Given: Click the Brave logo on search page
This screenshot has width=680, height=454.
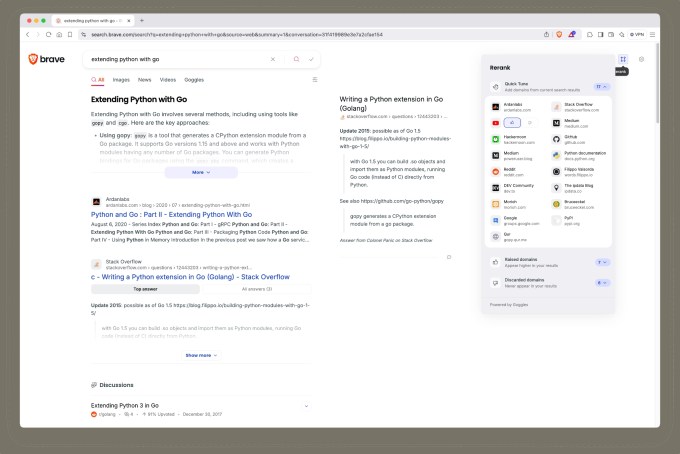Looking at the screenshot, I should coord(44,59).
